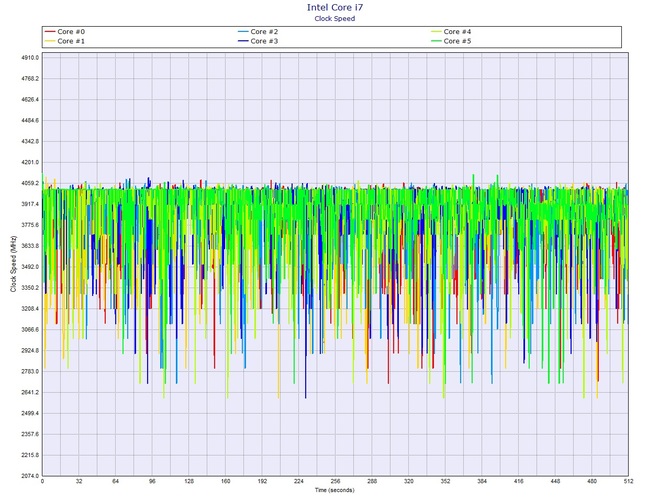670x502 pixels.
Task: Click the 384 x-axis tick label
Action: point(482,481)
